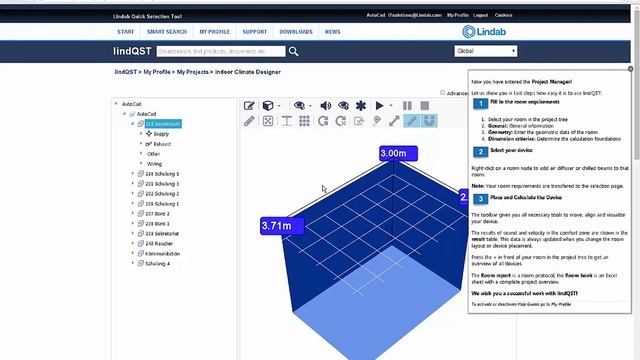This screenshot has width=640, height=360.
Task: Click the Cookies link in header
Action: (x=503, y=15)
